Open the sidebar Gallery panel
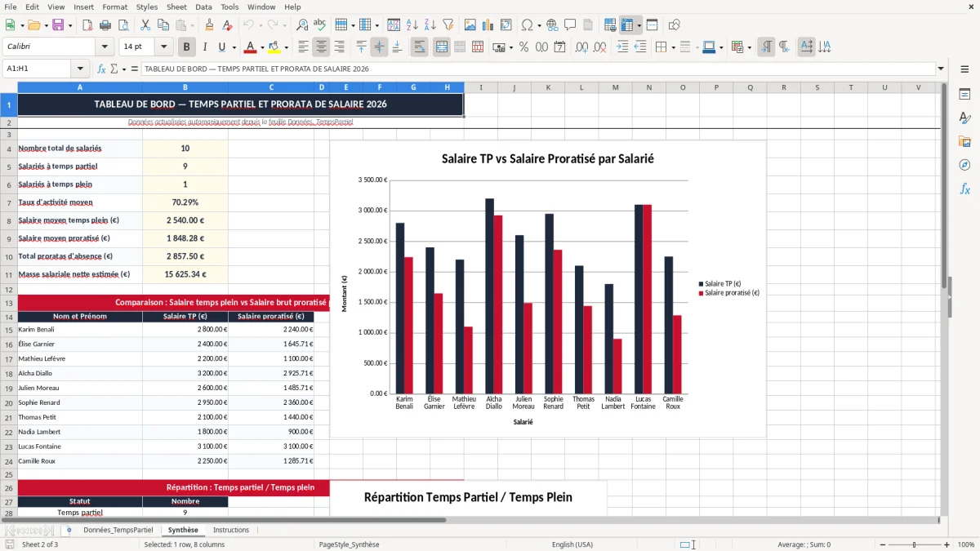Screen dimensions: 980x551 (x=964, y=142)
